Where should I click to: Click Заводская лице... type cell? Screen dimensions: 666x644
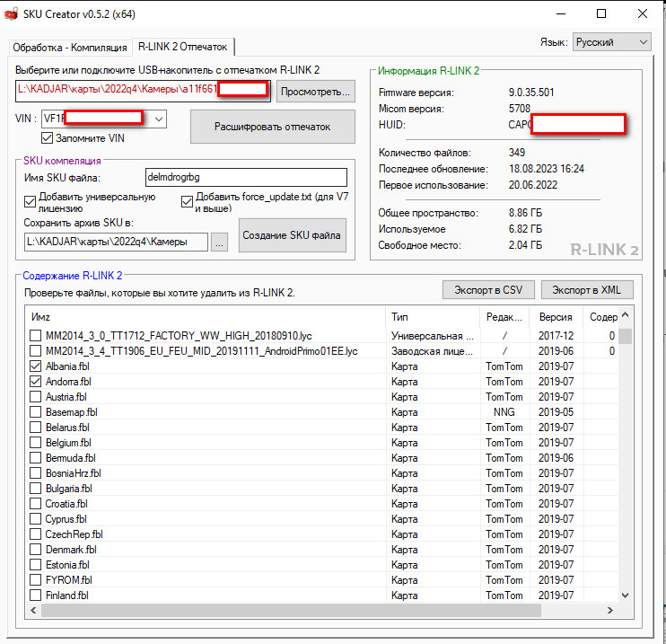[432, 351]
